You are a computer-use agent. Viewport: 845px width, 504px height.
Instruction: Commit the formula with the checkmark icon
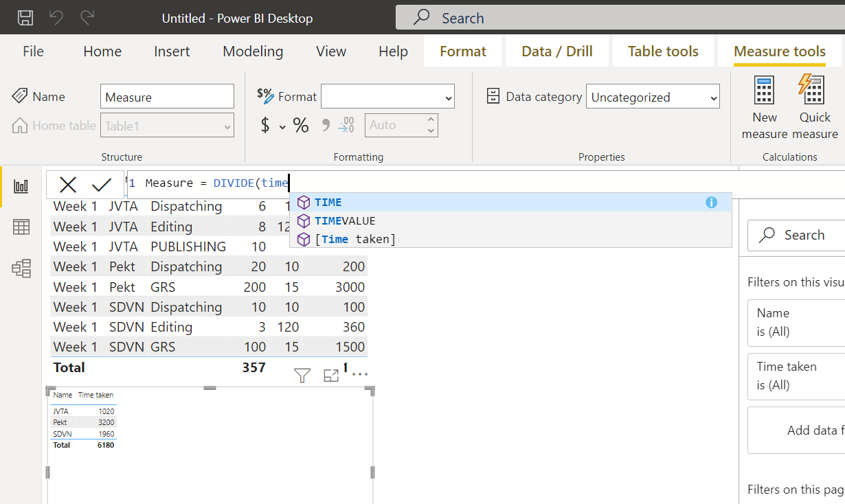pyautogui.click(x=102, y=184)
